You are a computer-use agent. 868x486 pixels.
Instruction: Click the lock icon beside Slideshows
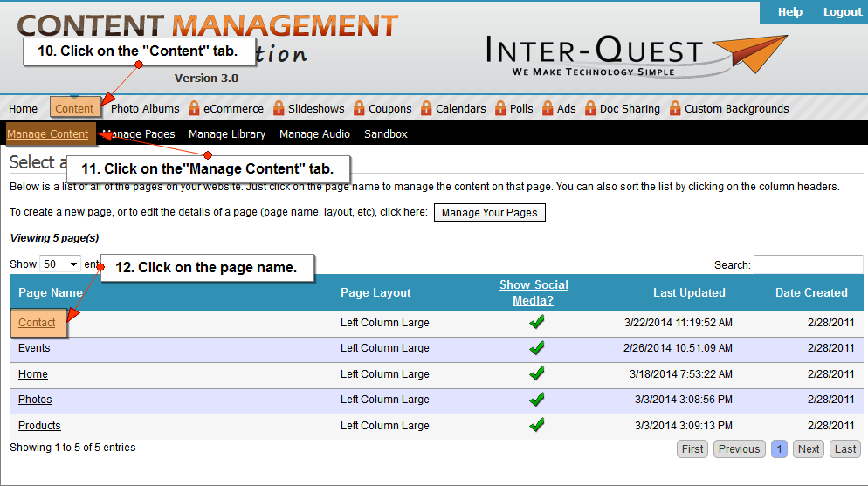point(279,108)
